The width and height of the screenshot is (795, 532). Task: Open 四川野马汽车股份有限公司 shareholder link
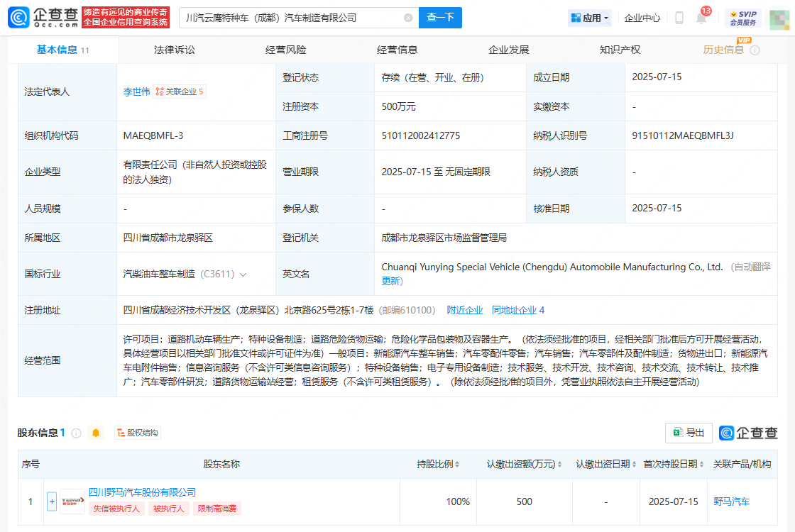142,492
